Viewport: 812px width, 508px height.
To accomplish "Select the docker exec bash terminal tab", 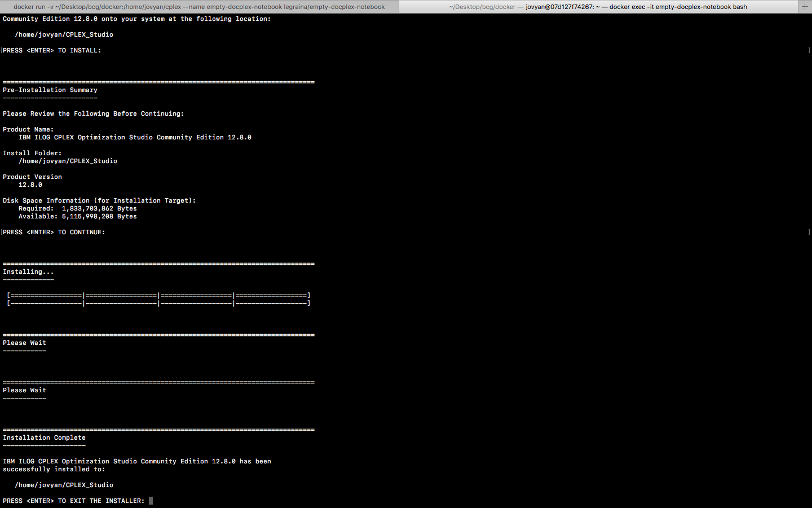I will pyautogui.click(x=598, y=7).
